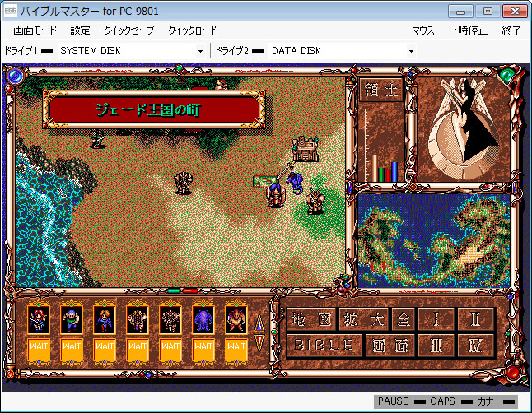The width and height of the screenshot is (532, 413).
Task: Click the WAIT card under the first portrait
Action: pos(39,350)
